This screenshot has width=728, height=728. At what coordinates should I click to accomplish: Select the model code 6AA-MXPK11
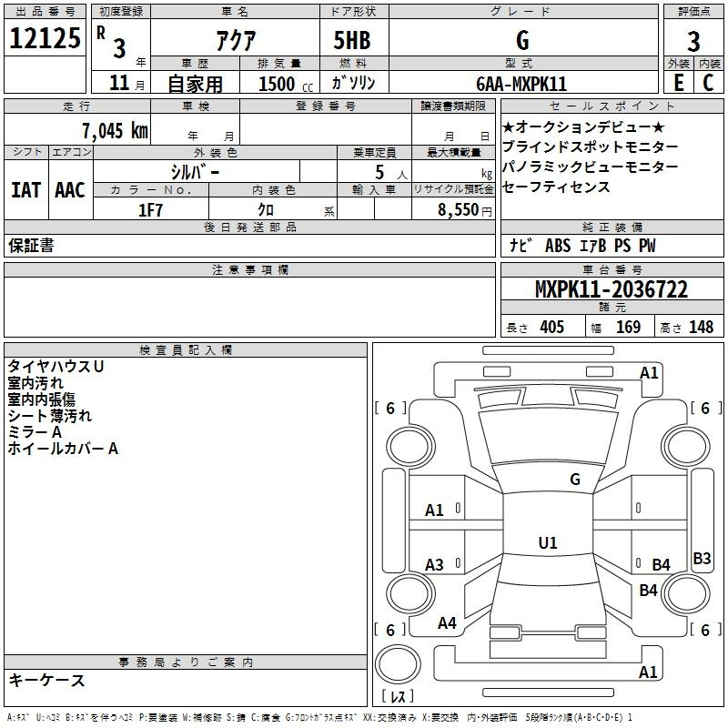pos(524,83)
